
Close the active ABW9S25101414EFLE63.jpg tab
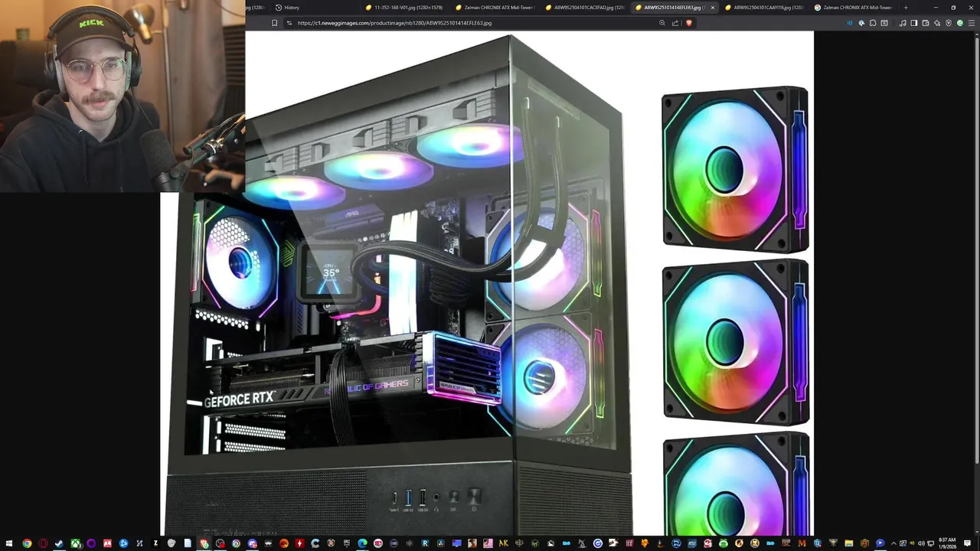click(x=713, y=8)
